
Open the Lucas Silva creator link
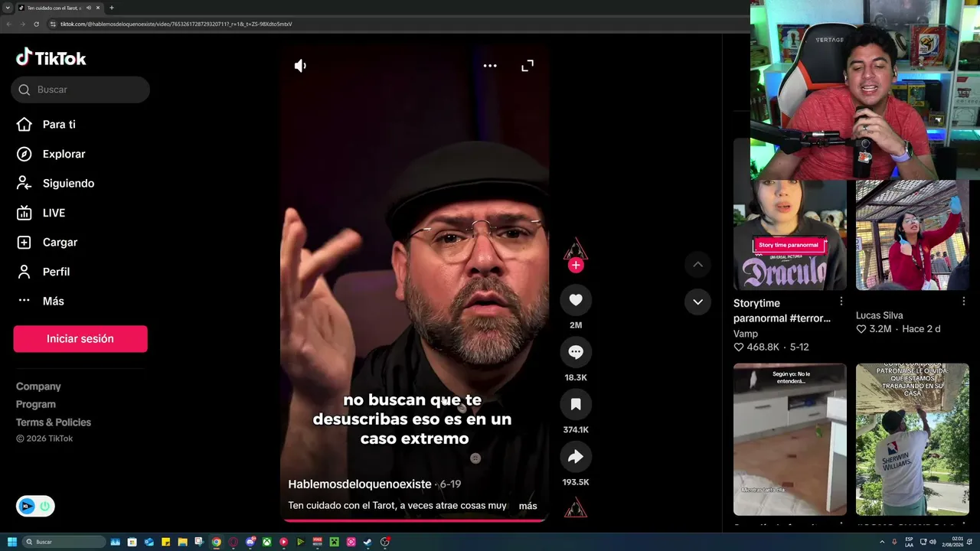880,315
